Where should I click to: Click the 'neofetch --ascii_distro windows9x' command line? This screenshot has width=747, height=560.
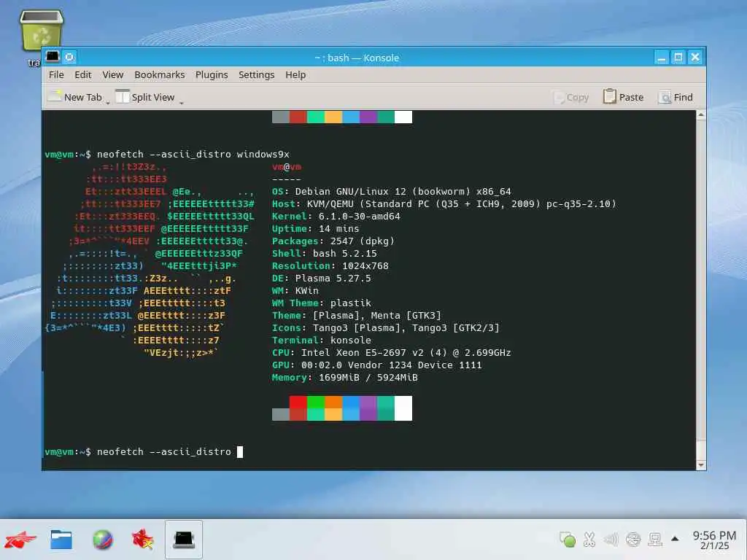click(193, 155)
